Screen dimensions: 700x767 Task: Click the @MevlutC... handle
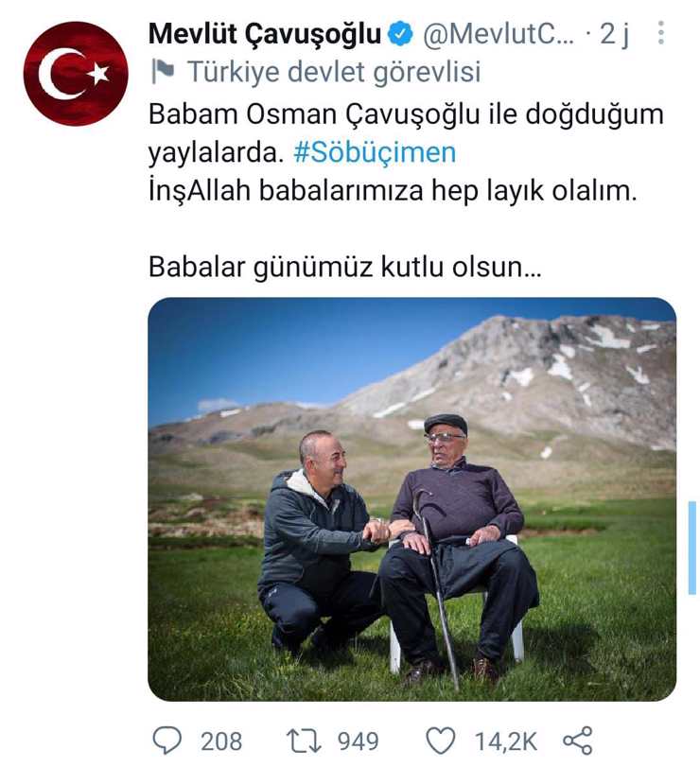pyautogui.click(x=499, y=34)
